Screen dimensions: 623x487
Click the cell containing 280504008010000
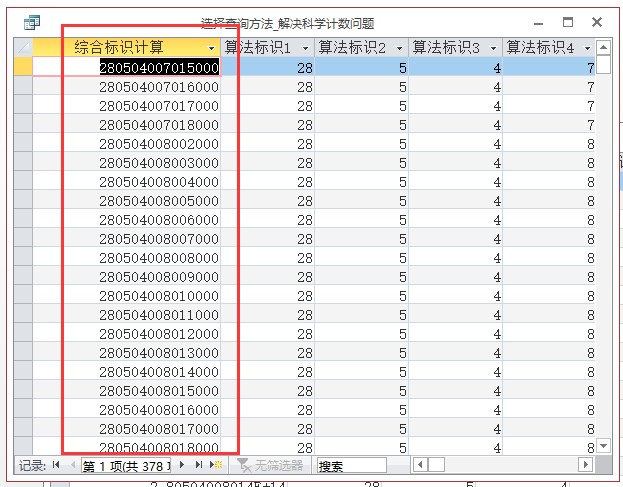pos(158,296)
